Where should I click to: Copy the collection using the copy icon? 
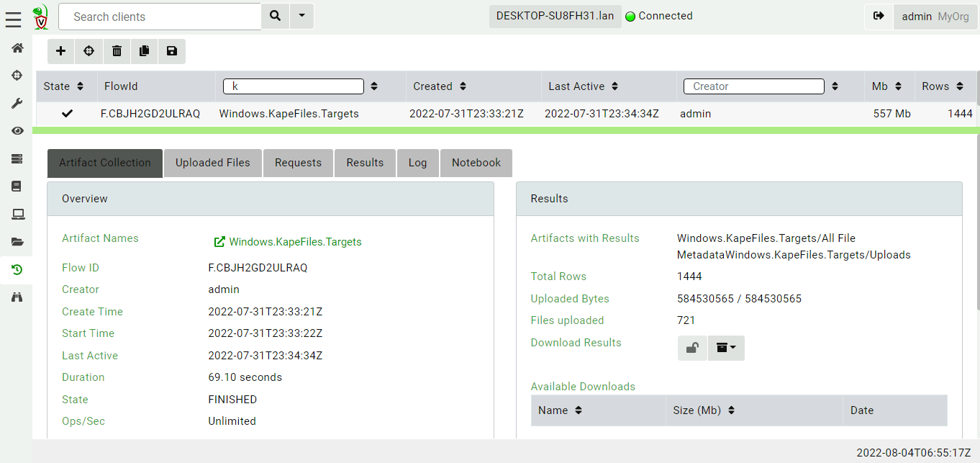pos(143,51)
